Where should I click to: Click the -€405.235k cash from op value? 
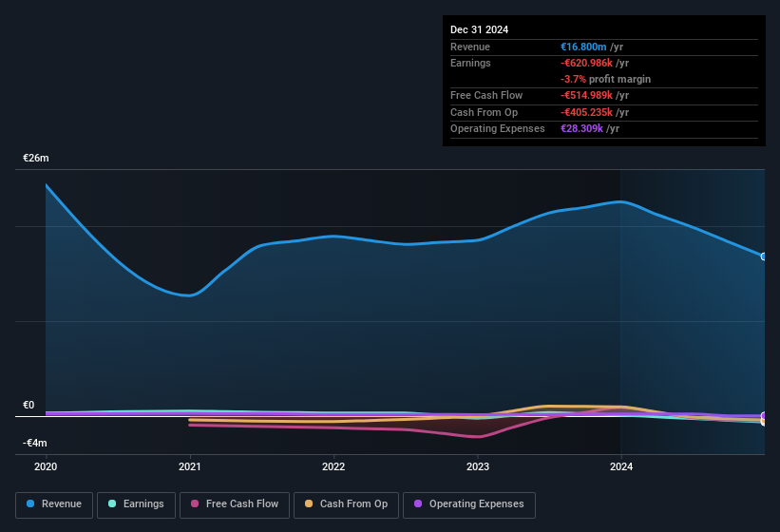(586, 112)
